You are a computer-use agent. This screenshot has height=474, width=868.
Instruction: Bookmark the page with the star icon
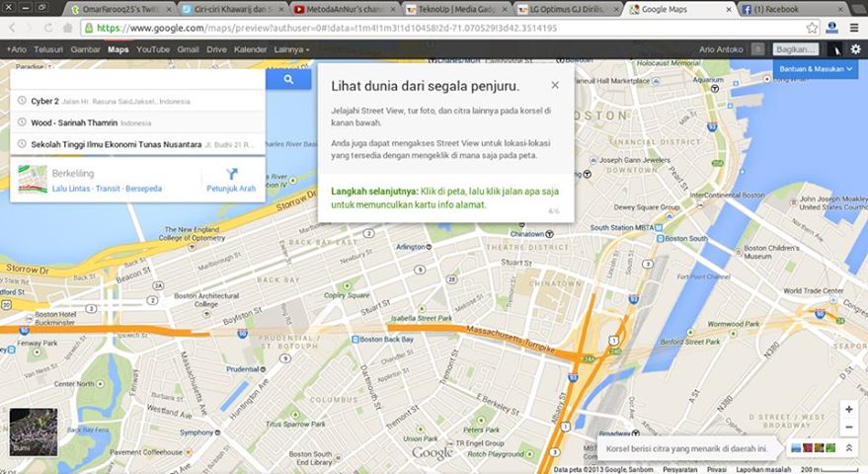[812, 28]
